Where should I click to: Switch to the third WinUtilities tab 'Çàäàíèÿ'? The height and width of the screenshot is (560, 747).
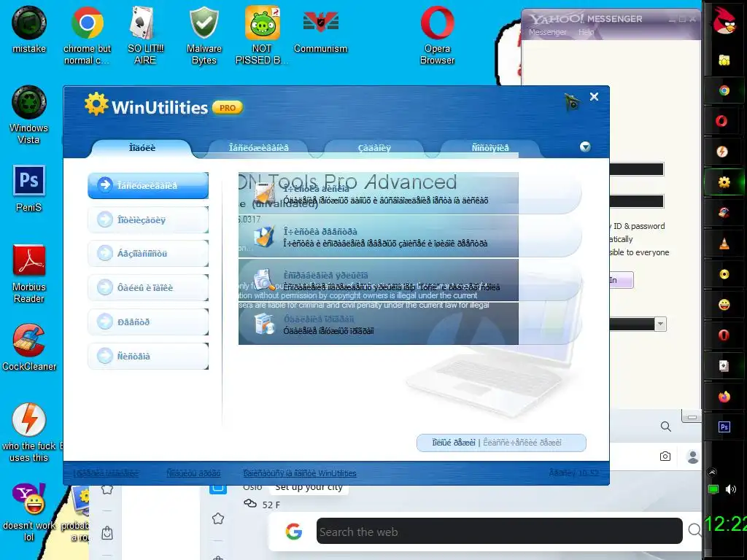374,148
